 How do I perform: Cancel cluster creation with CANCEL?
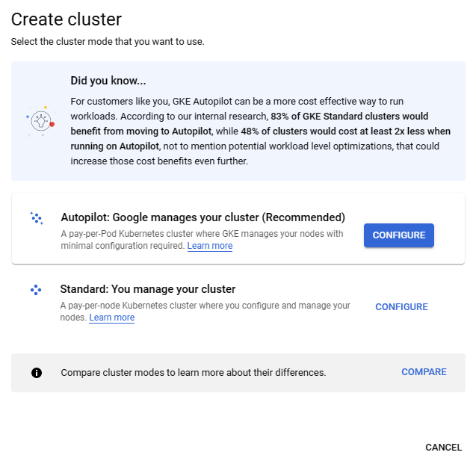click(x=443, y=447)
